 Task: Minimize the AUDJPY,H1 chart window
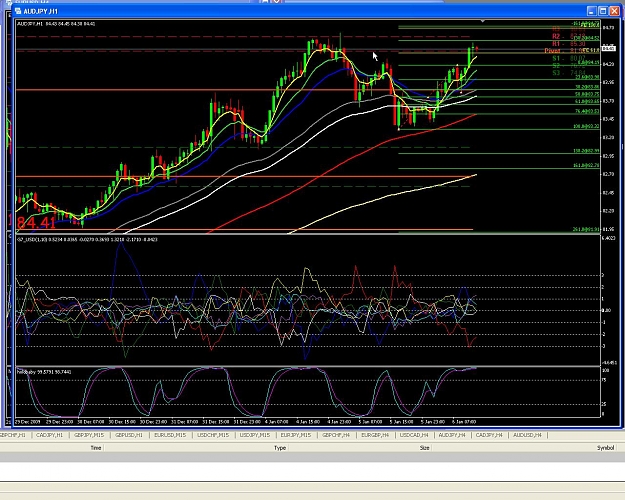[x=592, y=11]
